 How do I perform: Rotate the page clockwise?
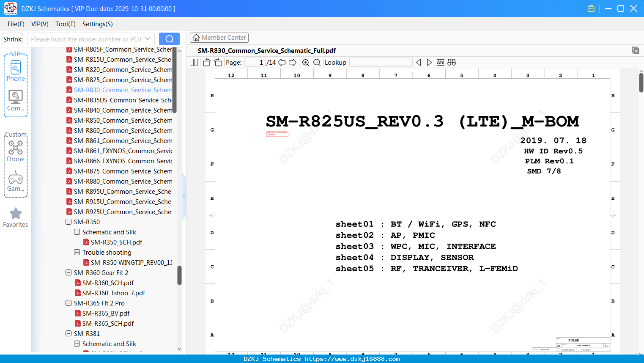coord(218,63)
